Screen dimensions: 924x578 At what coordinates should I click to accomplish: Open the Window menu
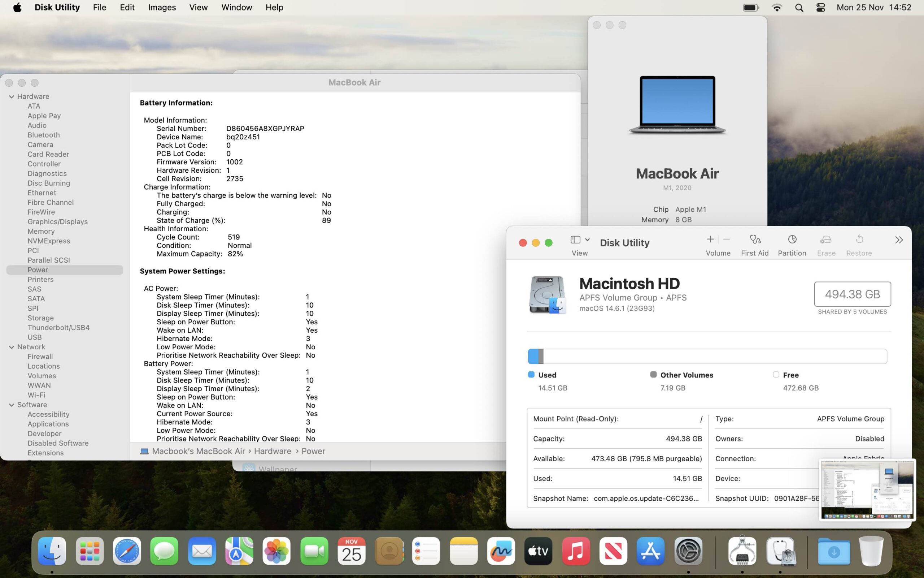(x=237, y=7)
